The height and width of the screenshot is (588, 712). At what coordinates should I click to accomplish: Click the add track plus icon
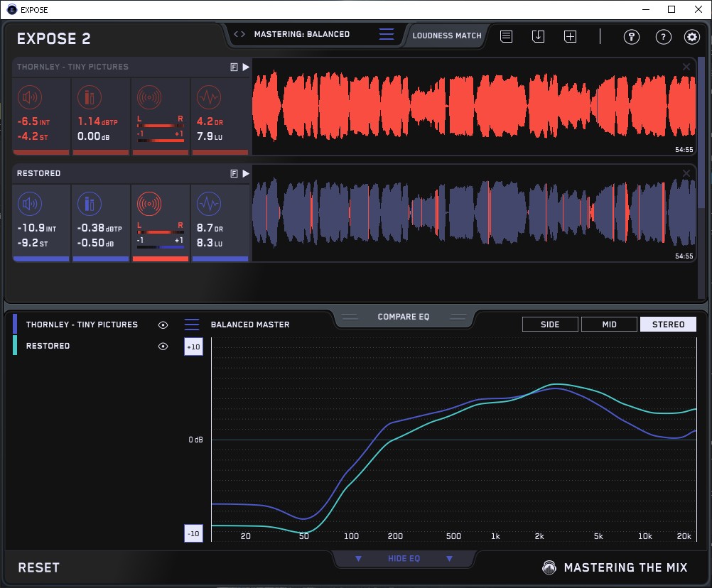point(570,36)
